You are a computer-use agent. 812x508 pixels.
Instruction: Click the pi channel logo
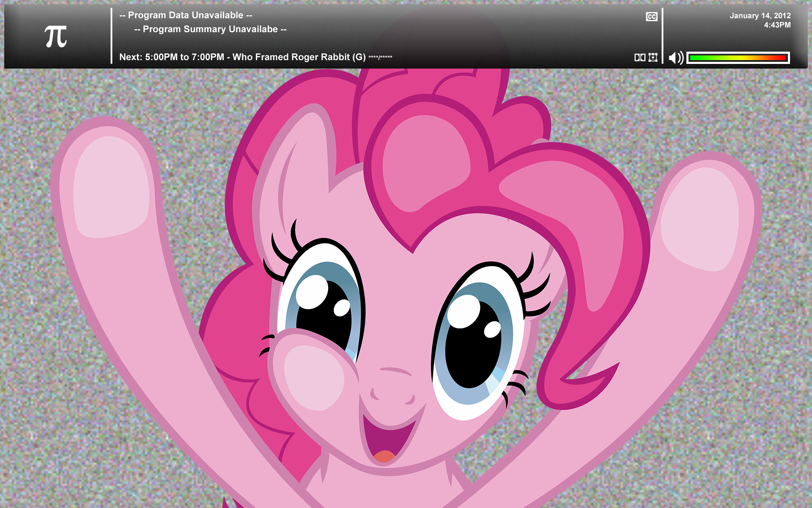[x=56, y=36]
